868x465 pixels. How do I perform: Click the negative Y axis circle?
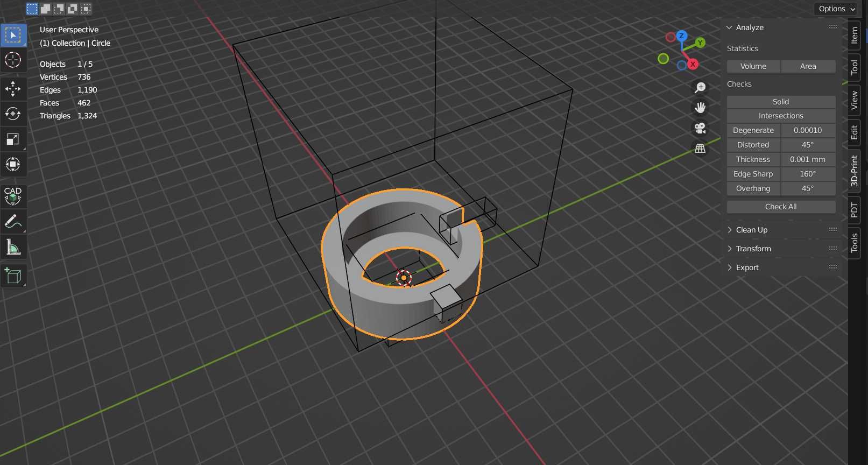pos(664,59)
